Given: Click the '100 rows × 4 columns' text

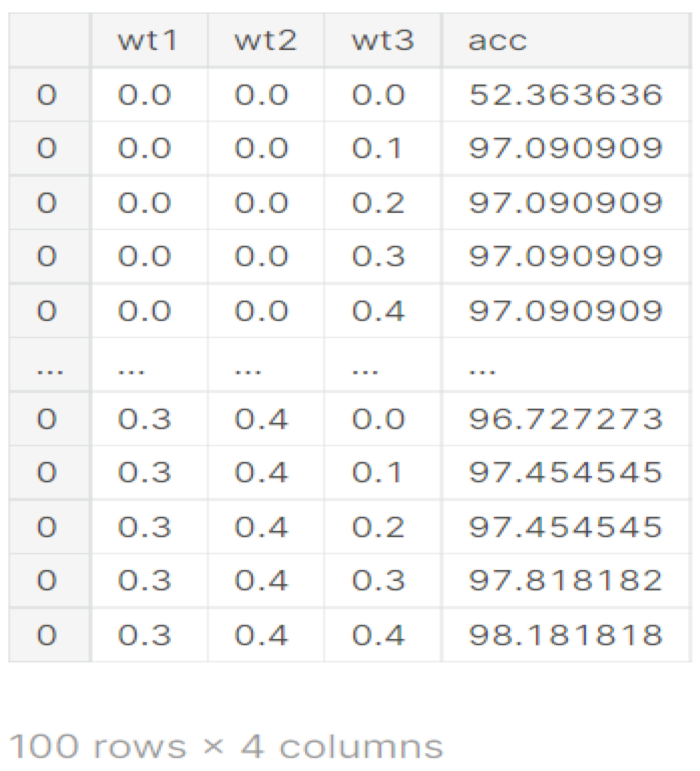Looking at the screenshot, I should click(226, 746).
